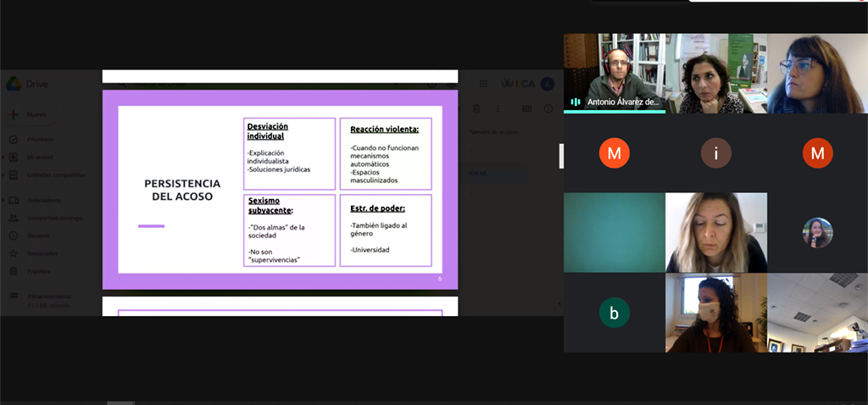Select Antonio Álvarez video tile
The height and width of the screenshot is (405, 868).
(x=615, y=73)
